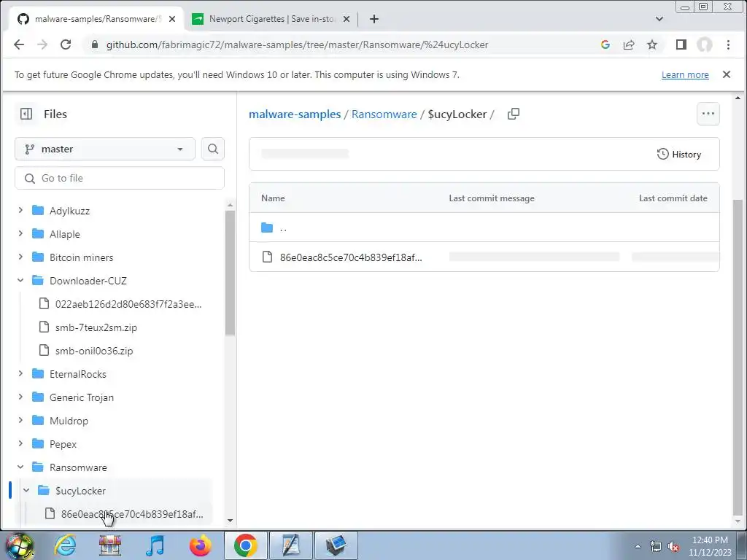
Task: Open the Windows Start menu
Action: click(x=19, y=545)
